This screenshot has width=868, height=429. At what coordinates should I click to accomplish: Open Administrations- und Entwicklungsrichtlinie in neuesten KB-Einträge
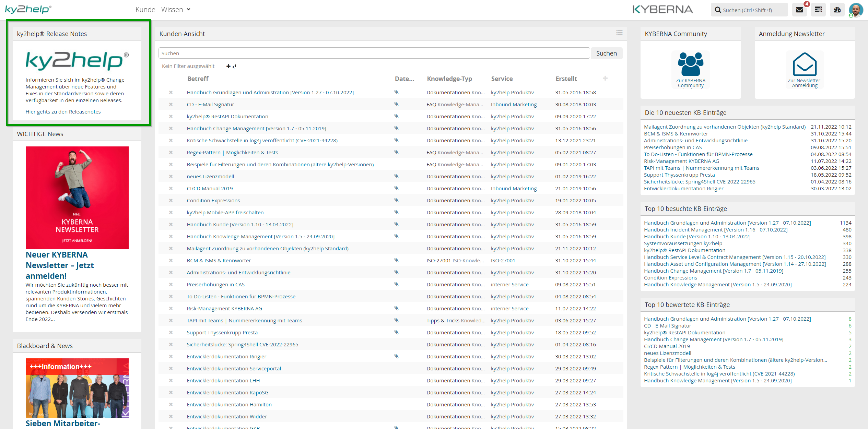click(x=695, y=140)
